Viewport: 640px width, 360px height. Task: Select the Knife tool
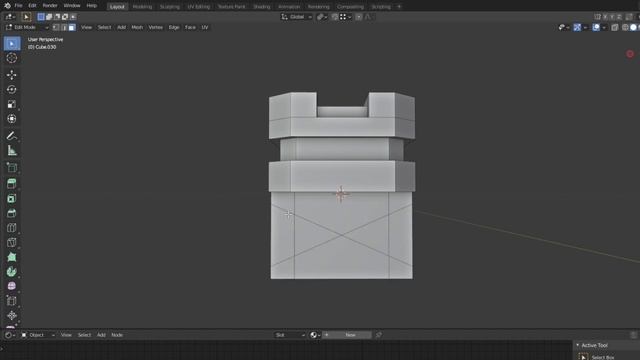12,242
